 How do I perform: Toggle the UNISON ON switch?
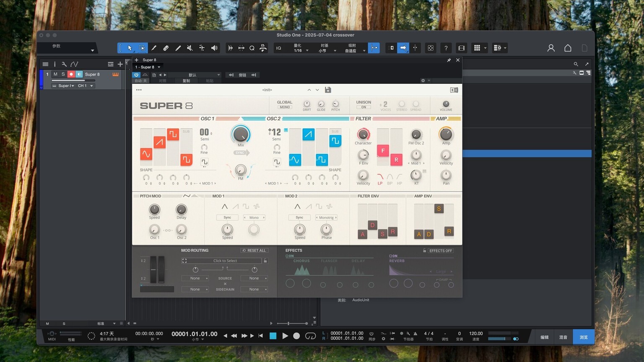point(364,107)
